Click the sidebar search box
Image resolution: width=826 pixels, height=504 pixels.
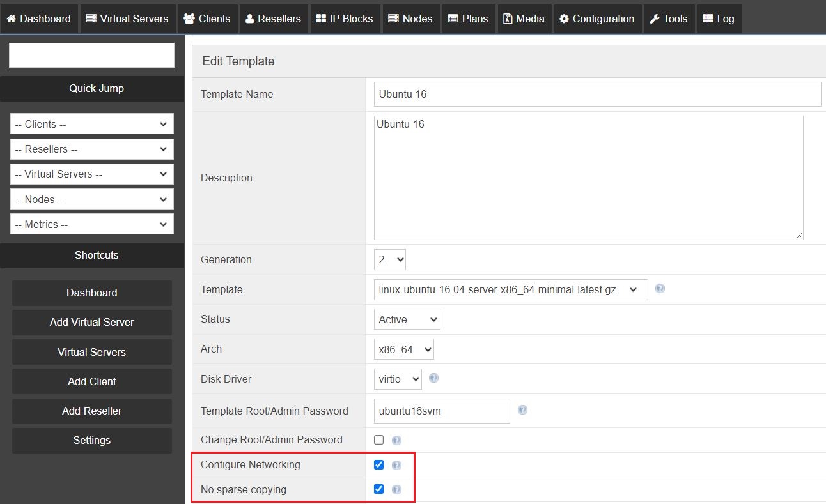point(91,56)
